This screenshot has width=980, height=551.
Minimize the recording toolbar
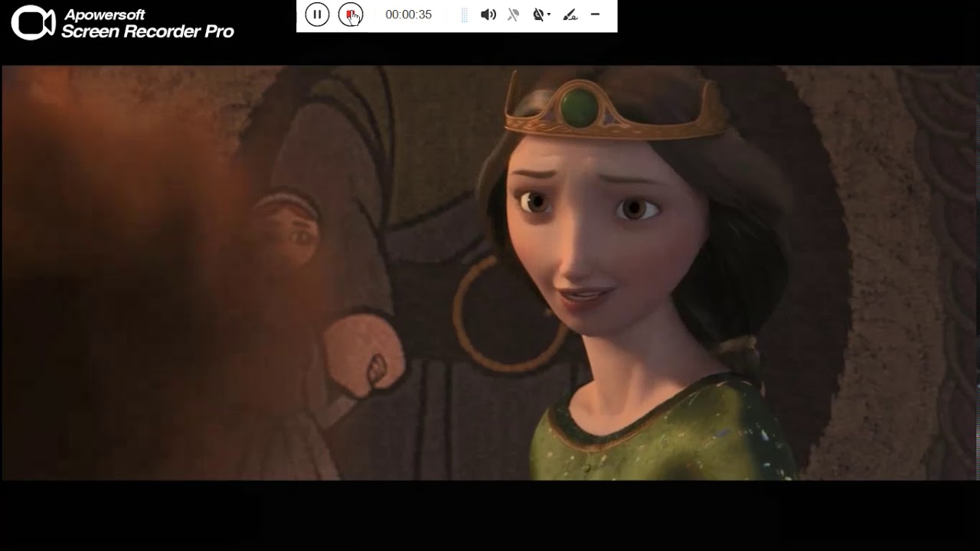point(595,15)
